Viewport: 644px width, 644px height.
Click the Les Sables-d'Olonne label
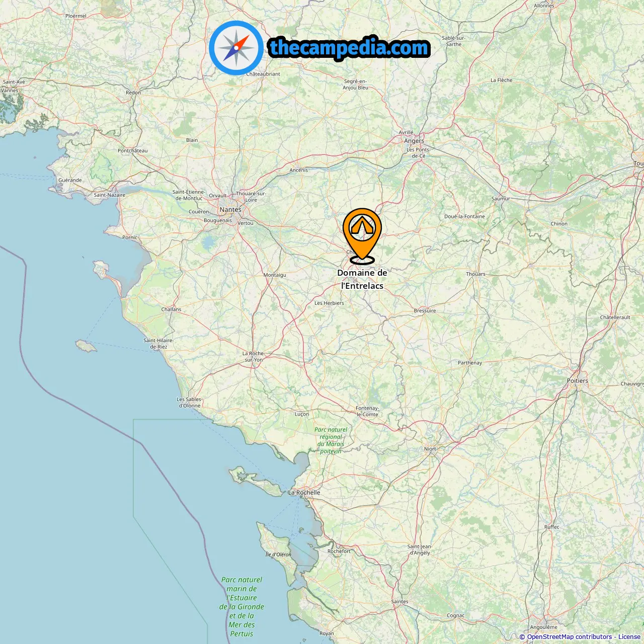coord(190,403)
